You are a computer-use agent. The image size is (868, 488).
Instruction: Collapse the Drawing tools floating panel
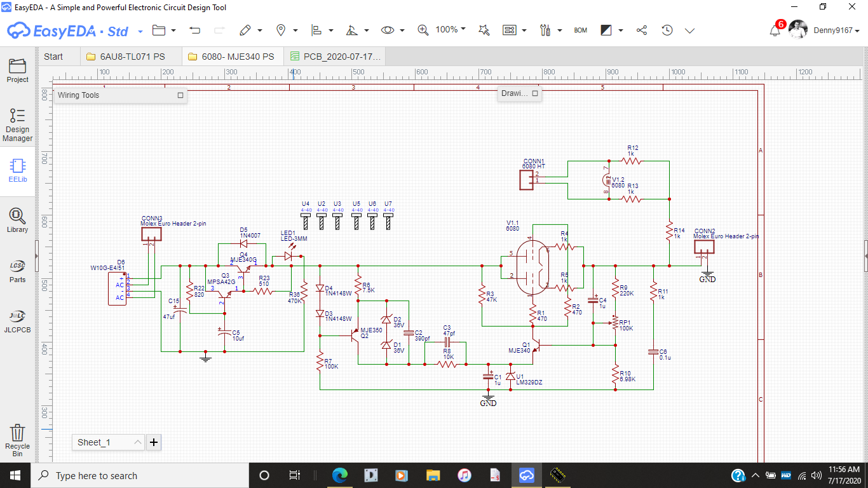tap(535, 93)
